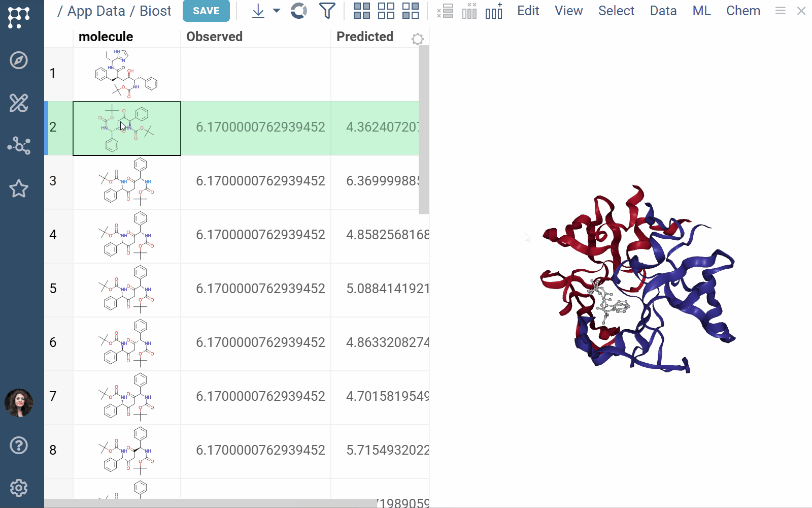The height and width of the screenshot is (508, 812).
Task: Click the invert selection icon
Action: [x=410, y=11]
